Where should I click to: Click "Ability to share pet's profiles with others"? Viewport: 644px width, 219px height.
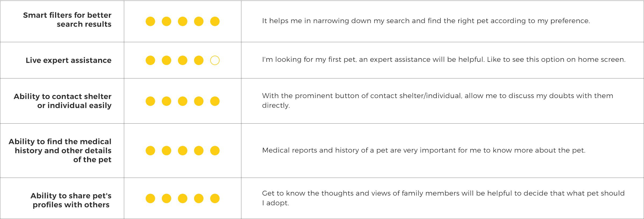71,200
